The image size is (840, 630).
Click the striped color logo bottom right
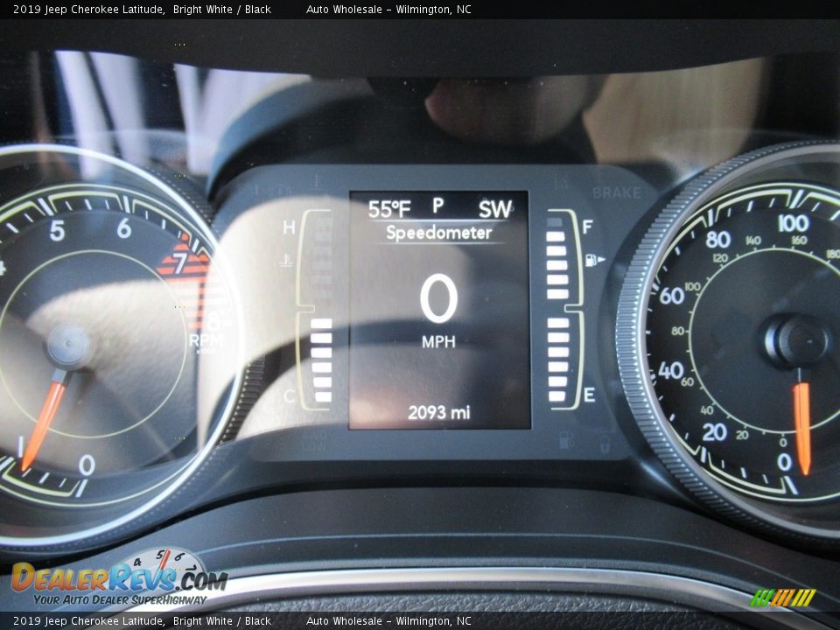782,598
